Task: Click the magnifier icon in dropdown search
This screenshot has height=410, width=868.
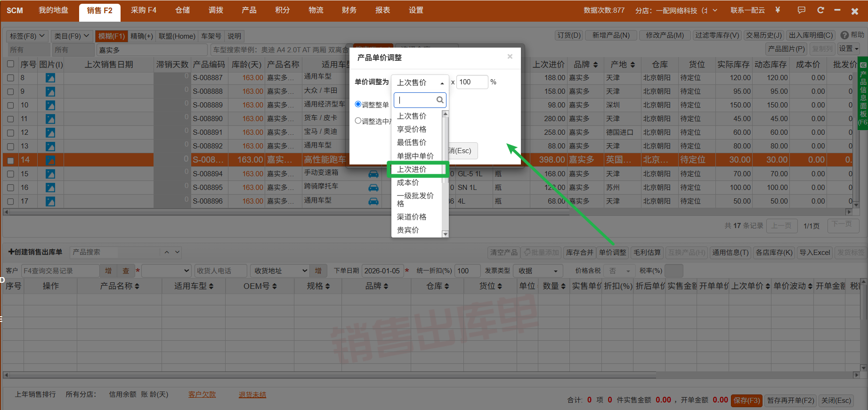Action: point(439,100)
